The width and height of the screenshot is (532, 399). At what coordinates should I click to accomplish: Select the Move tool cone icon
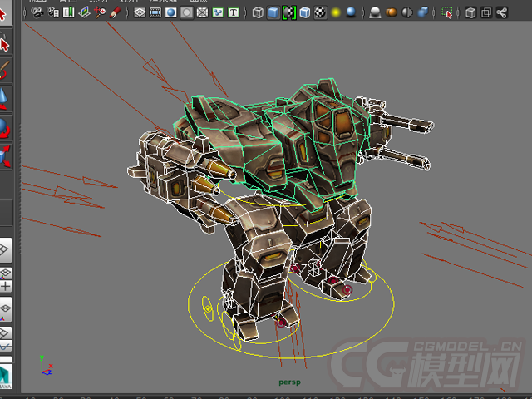click(x=5, y=98)
